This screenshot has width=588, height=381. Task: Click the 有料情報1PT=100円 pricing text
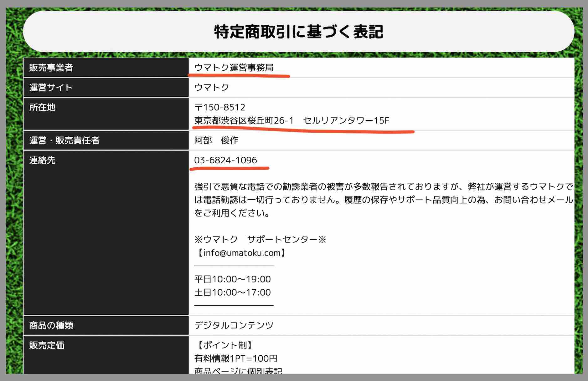coord(236,359)
